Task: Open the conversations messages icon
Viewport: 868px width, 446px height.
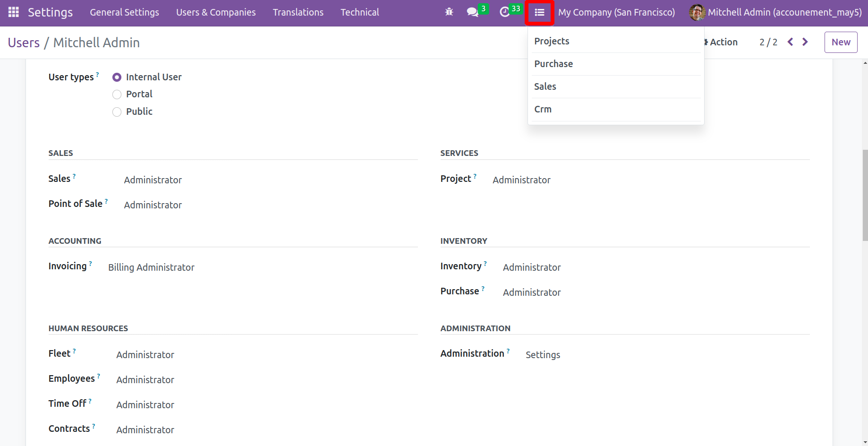Action: 472,12
